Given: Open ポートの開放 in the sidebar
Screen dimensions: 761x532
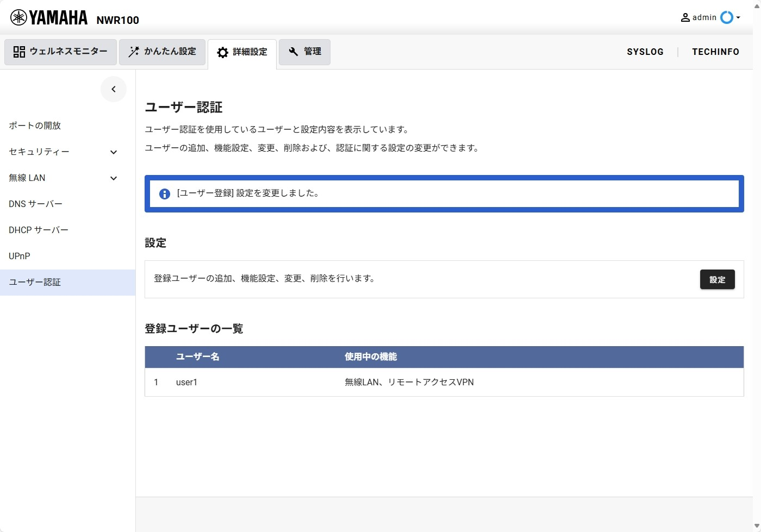Looking at the screenshot, I should [x=35, y=126].
